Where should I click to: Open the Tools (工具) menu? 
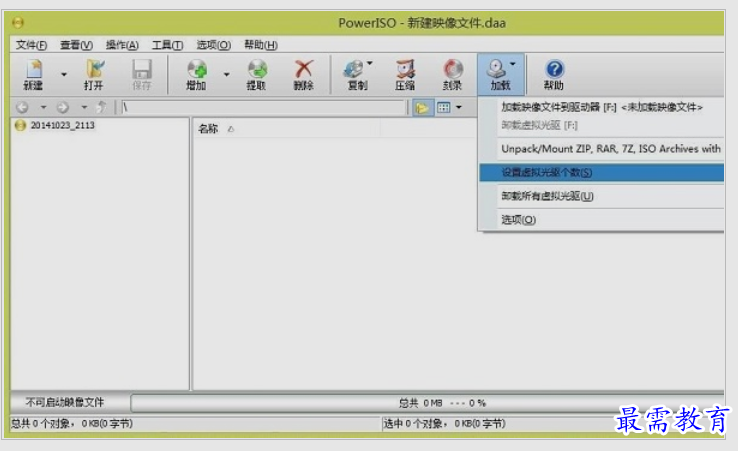(167, 45)
